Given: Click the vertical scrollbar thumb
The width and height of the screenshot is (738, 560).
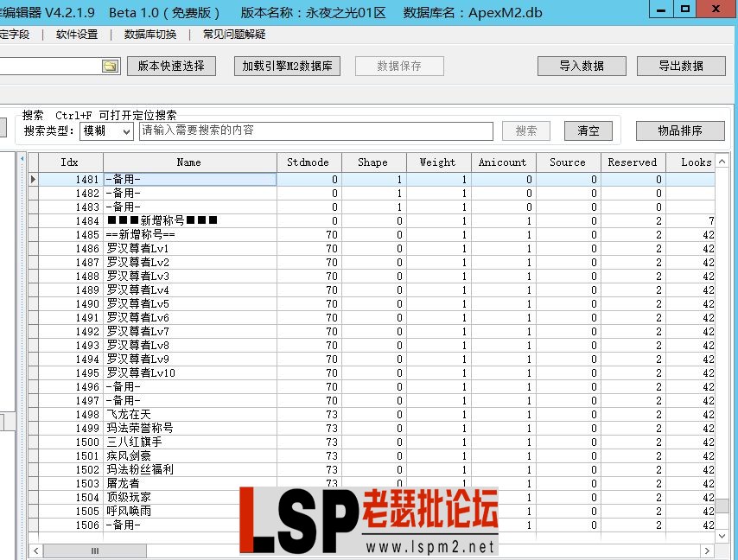Looking at the screenshot, I should click(x=722, y=506).
